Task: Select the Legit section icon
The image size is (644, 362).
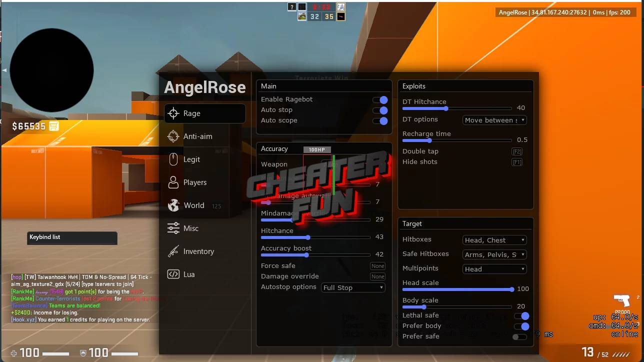Action: (173, 159)
